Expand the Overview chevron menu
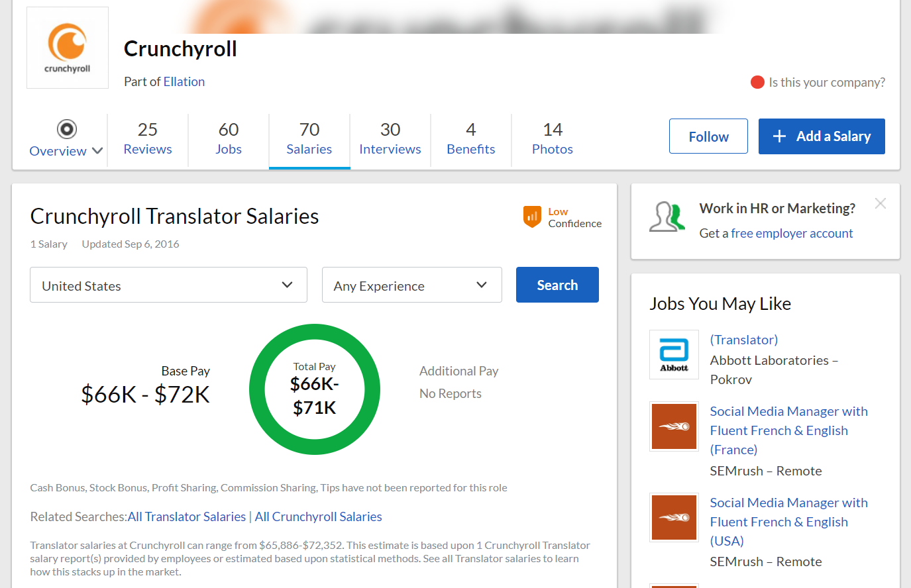 97,151
